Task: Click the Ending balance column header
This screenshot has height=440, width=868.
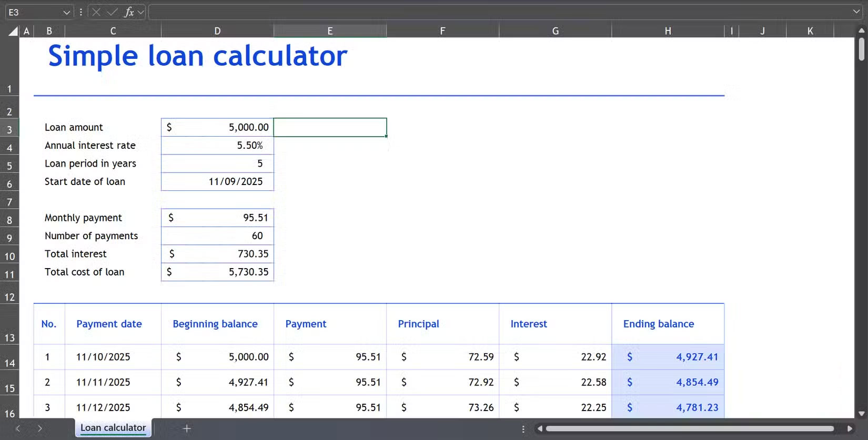Action: pos(658,324)
